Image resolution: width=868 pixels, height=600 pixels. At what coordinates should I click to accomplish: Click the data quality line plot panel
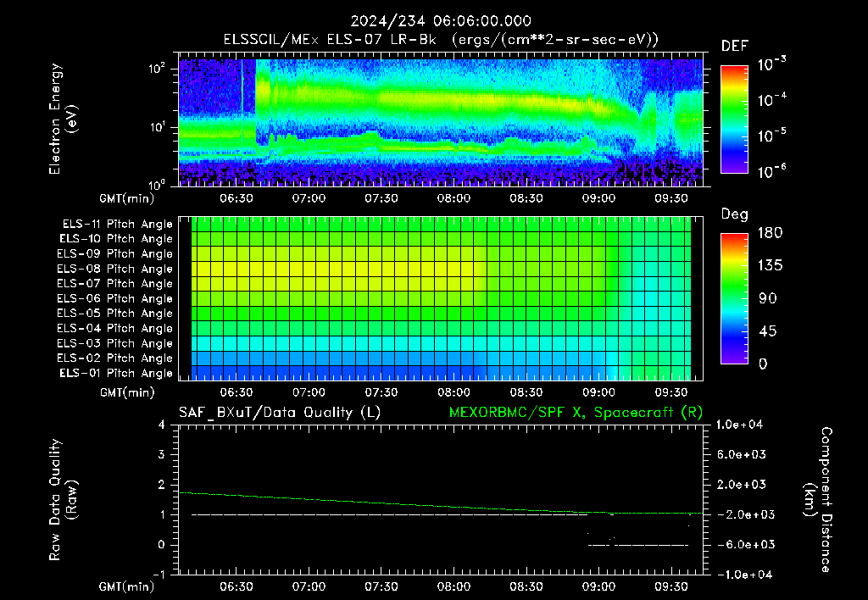point(441,500)
